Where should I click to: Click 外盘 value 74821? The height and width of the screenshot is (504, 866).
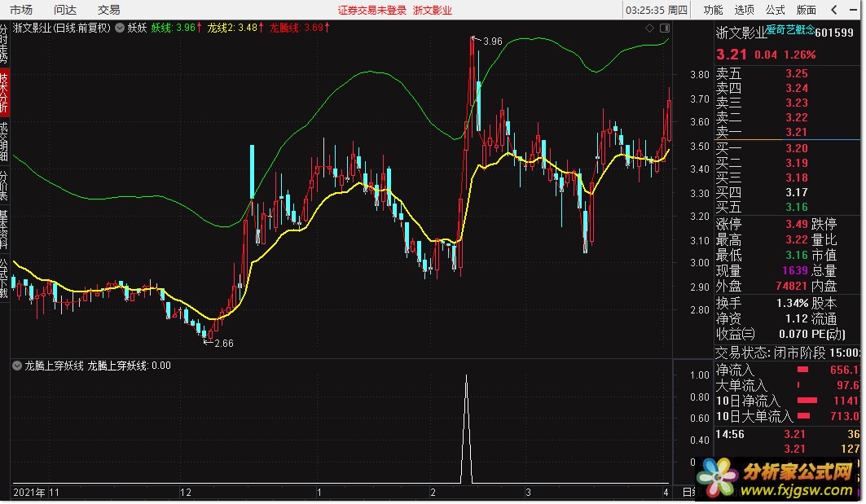pos(791,286)
